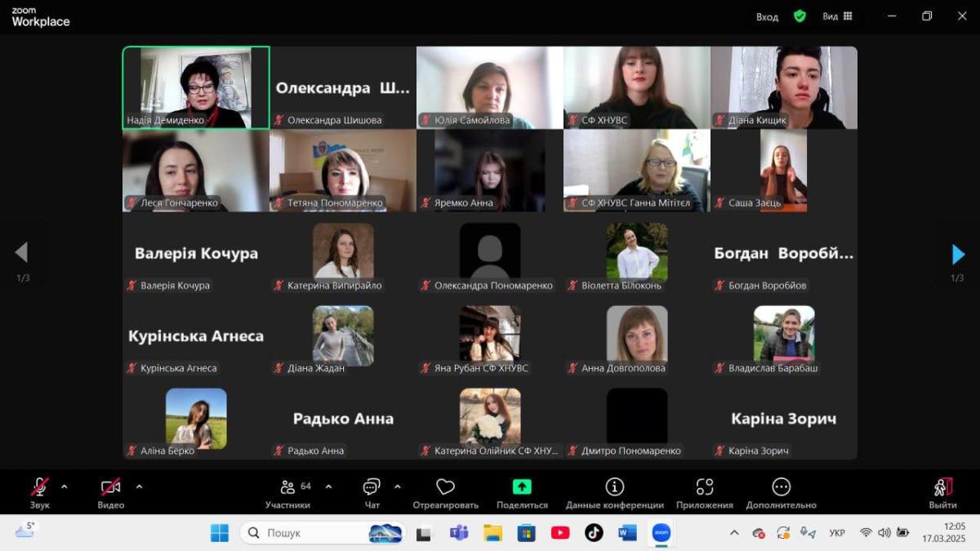This screenshot has width=980, height=551.
Task: Expand video options arrow next to Видео
Action: coord(139,487)
